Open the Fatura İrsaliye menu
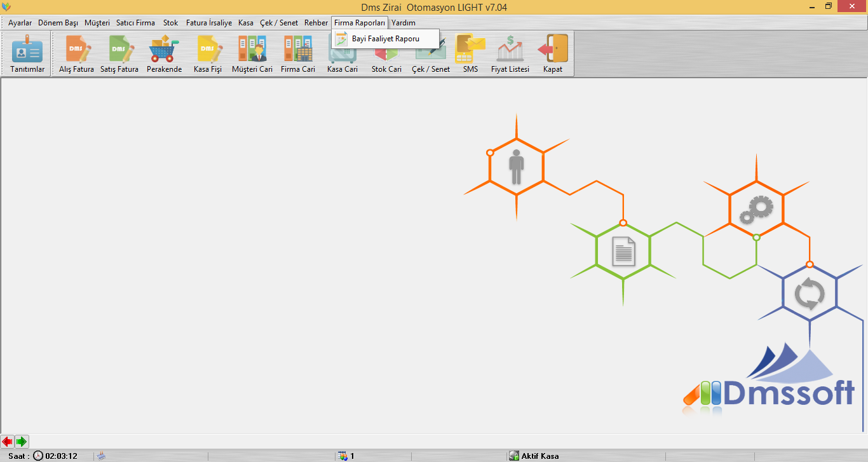 pyautogui.click(x=209, y=22)
